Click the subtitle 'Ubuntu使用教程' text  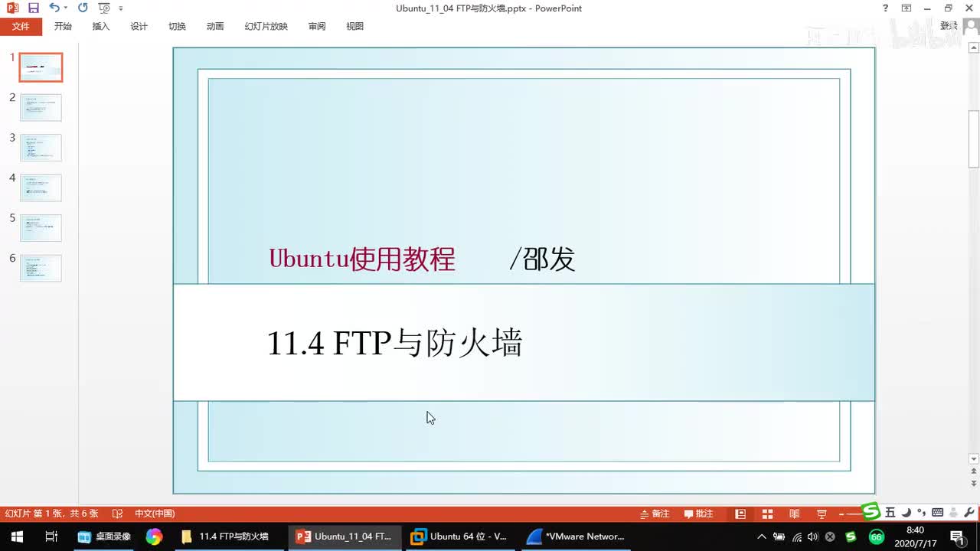(x=362, y=259)
